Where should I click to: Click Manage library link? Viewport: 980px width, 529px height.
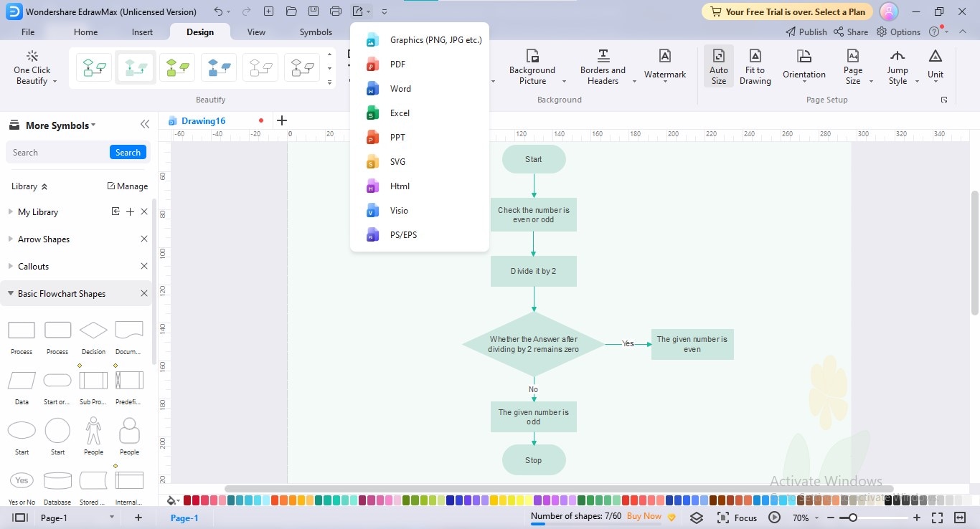[x=128, y=186]
